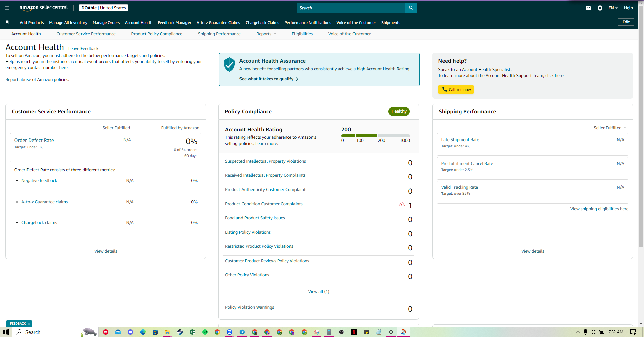
Task: Click View all (1) in Policy Compliance
Action: click(x=319, y=292)
